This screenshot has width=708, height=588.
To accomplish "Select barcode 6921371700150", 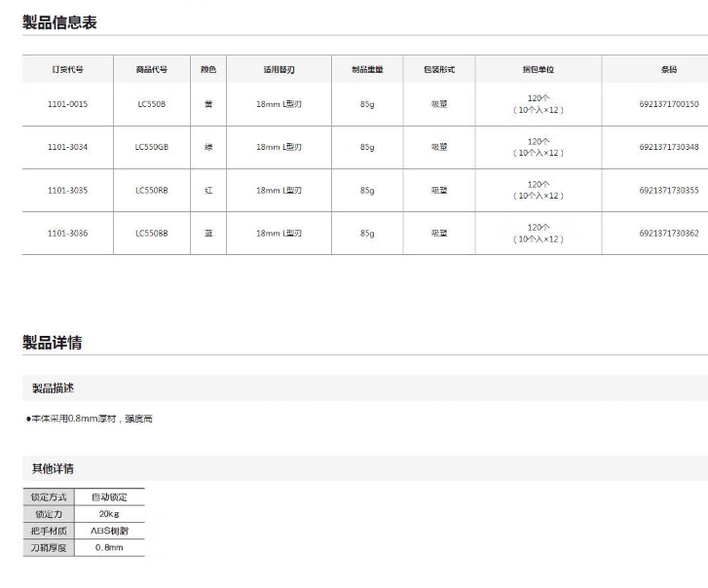I will coord(668,104).
